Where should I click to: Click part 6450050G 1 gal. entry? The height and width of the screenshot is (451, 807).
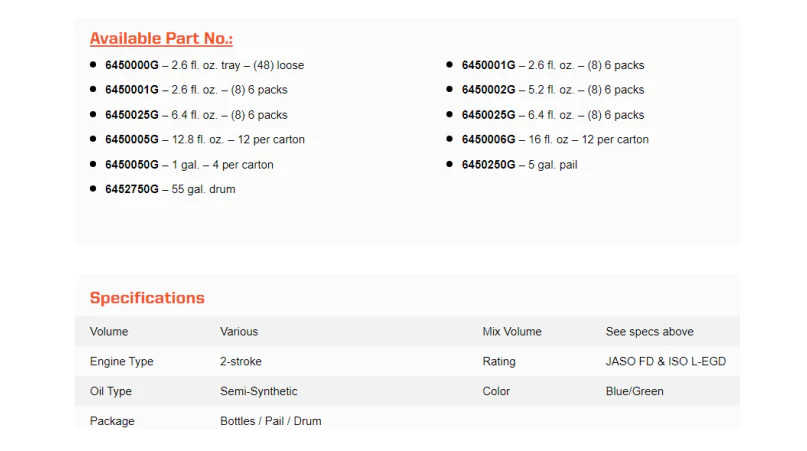pos(189,165)
